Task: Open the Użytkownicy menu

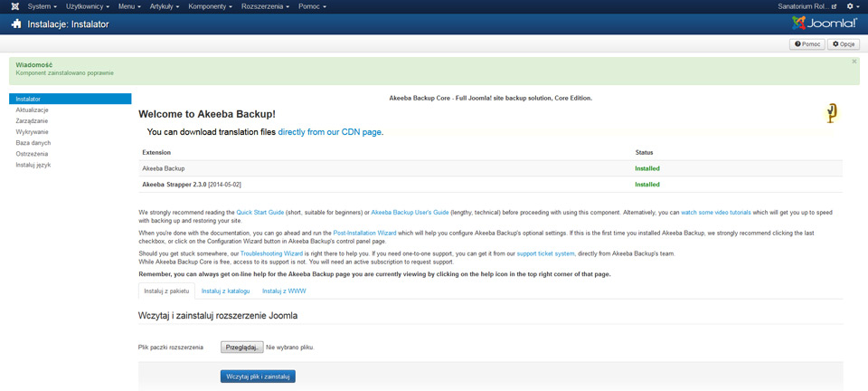Action: point(88,6)
